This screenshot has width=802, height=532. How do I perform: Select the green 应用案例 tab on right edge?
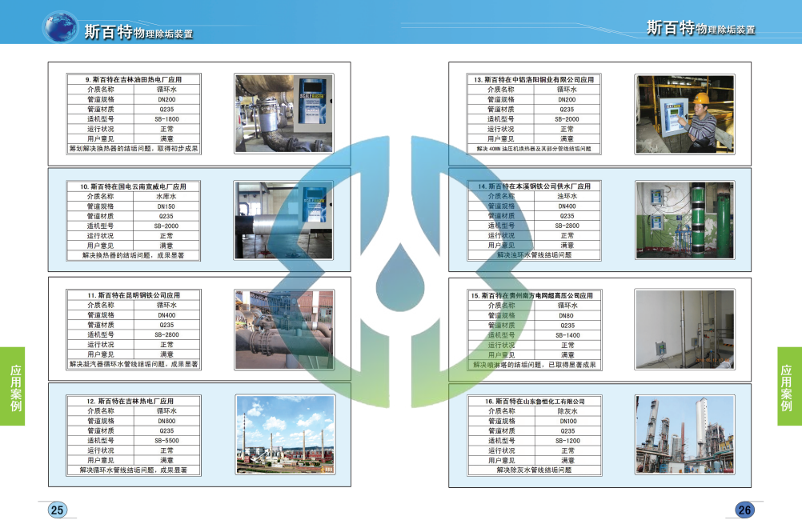point(790,386)
